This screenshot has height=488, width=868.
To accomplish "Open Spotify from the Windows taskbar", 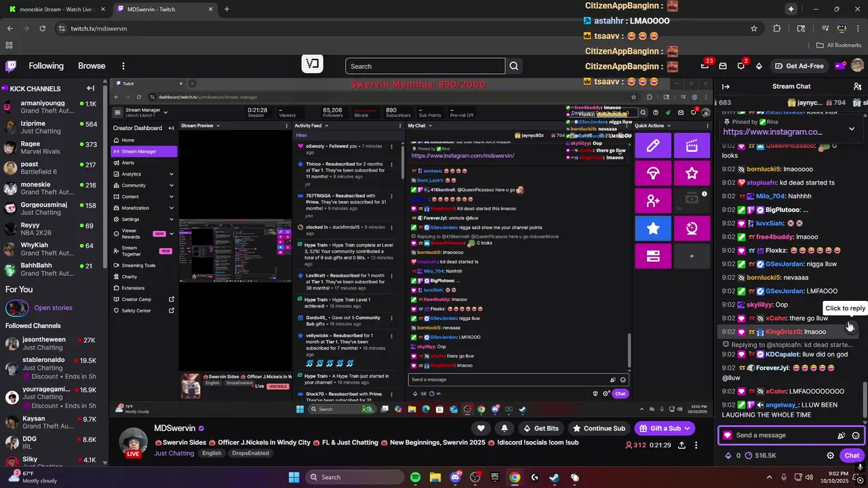I will 415,477.
